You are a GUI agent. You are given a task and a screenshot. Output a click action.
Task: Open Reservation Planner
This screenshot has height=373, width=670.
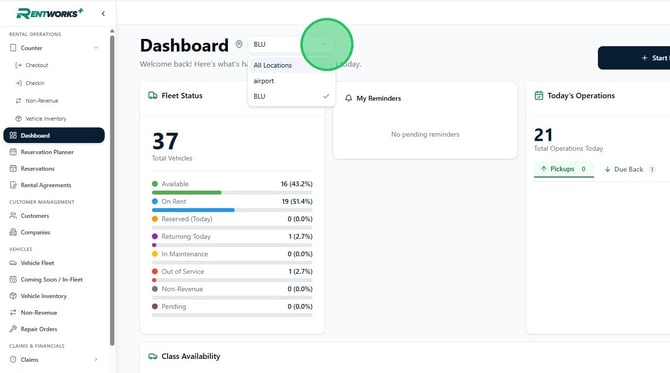point(47,152)
